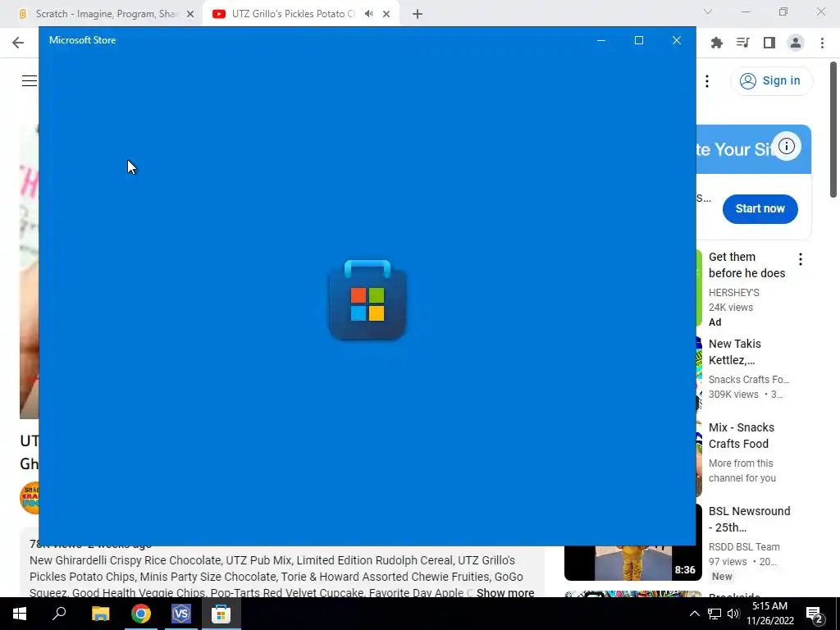Open File Explorer from the taskbar

pyautogui.click(x=100, y=614)
